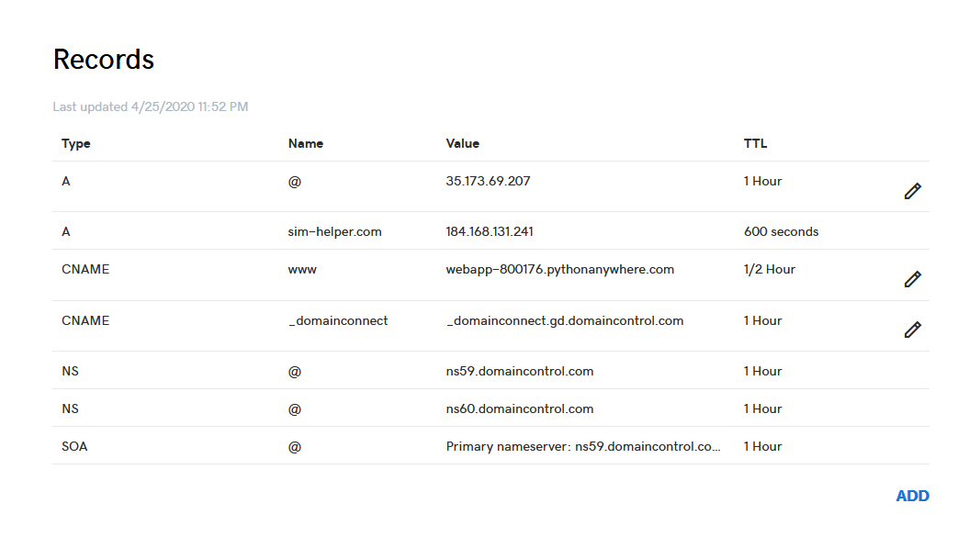Click the 184.168.131.241 value
Screen dimensions: 980x537
[490, 231]
